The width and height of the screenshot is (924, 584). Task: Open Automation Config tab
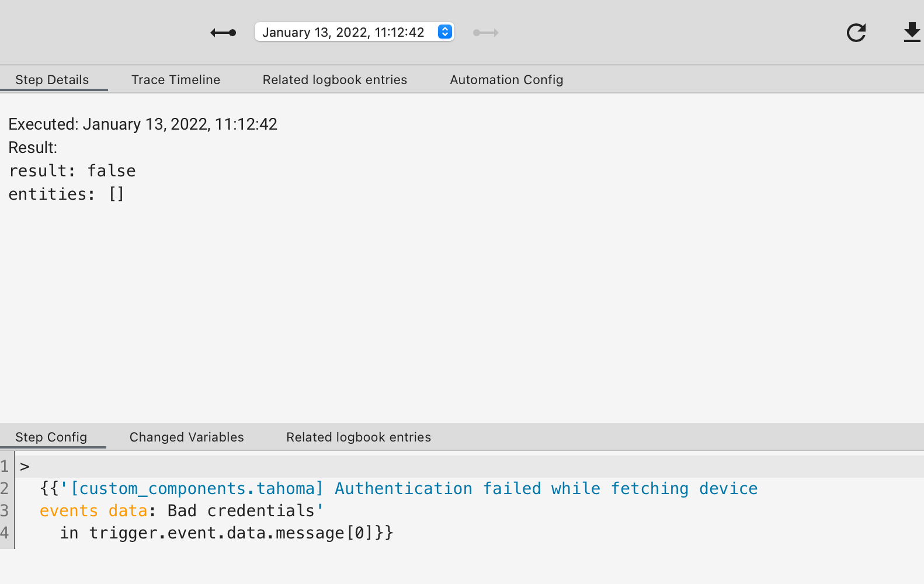click(x=506, y=79)
